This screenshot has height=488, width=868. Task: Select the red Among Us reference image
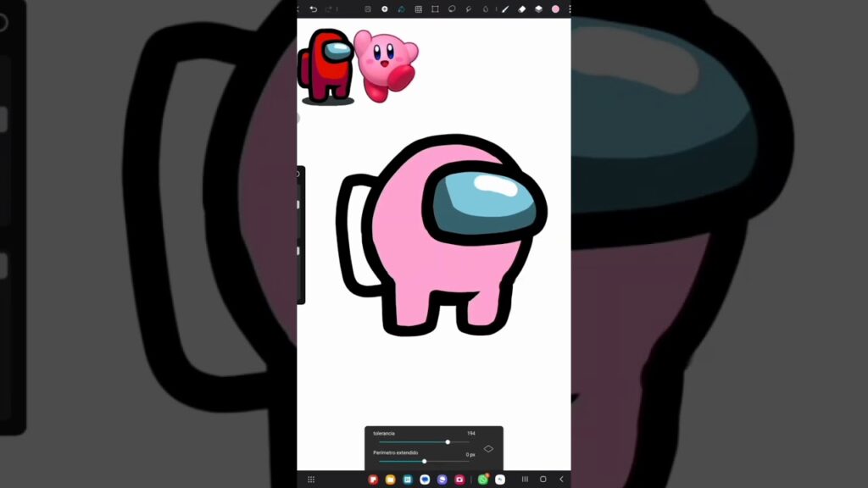pos(326,66)
